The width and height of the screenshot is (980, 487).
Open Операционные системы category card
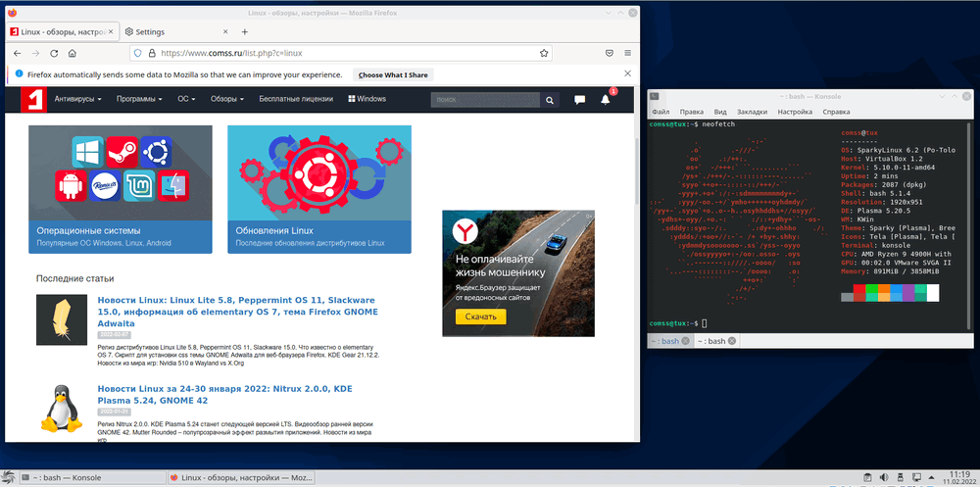[x=120, y=189]
